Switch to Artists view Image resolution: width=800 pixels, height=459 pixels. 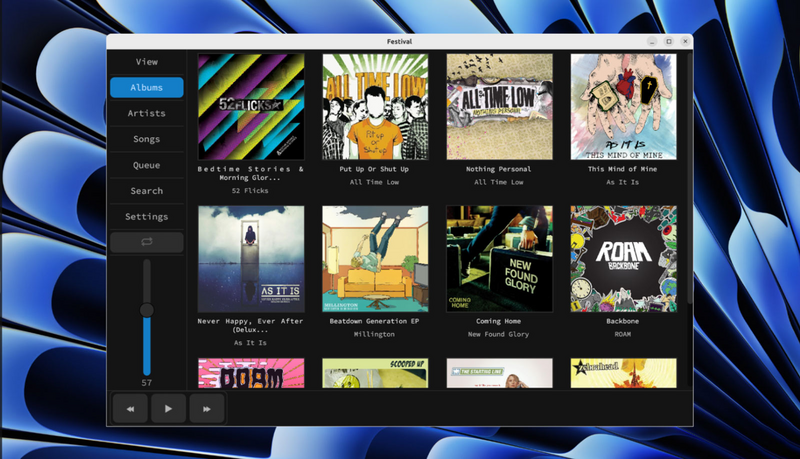tap(146, 113)
